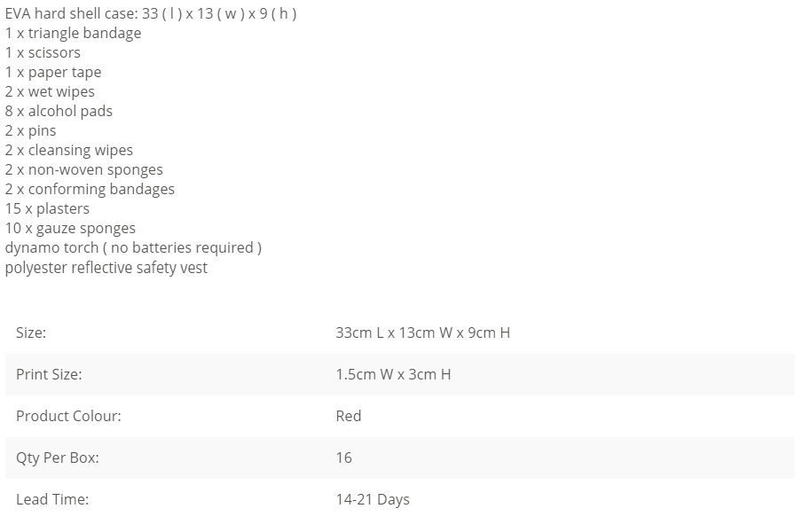Select the cleansing wipes text
The width and height of the screenshot is (802, 532).
(69, 150)
